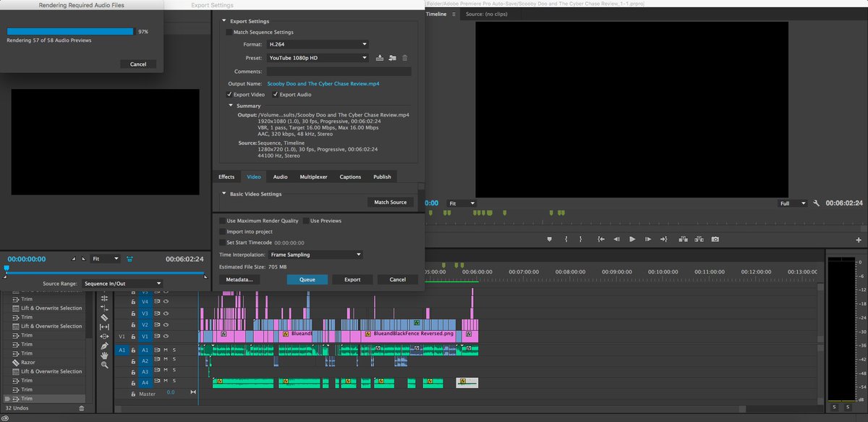This screenshot has height=422, width=868.
Task: Open the Format dropdown
Action: [x=317, y=45]
